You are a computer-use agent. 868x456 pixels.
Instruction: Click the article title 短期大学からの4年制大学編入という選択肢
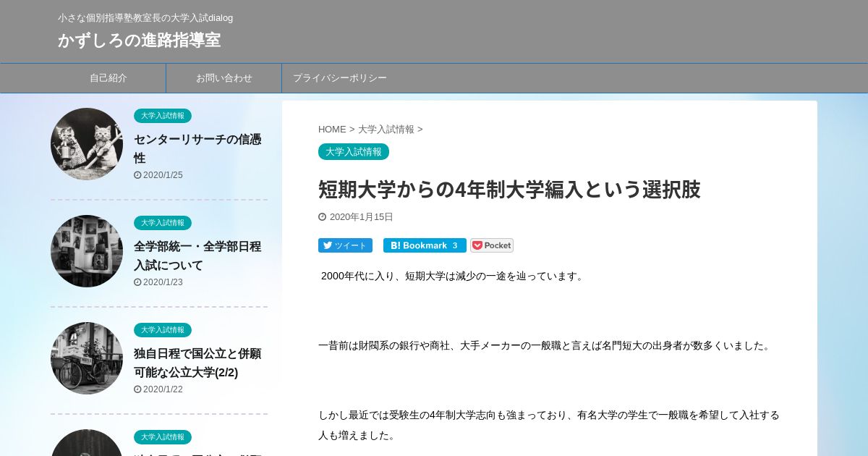tap(509, 190)
